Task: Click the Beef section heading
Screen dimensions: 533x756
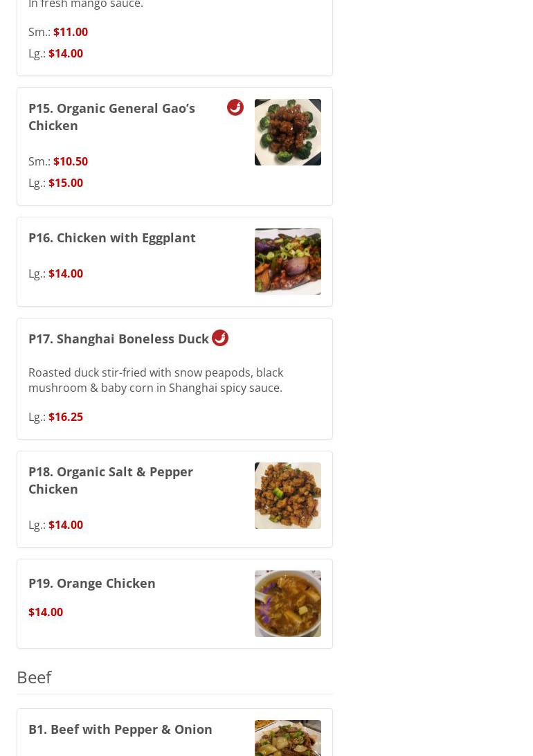Action: tap(34, 676)
